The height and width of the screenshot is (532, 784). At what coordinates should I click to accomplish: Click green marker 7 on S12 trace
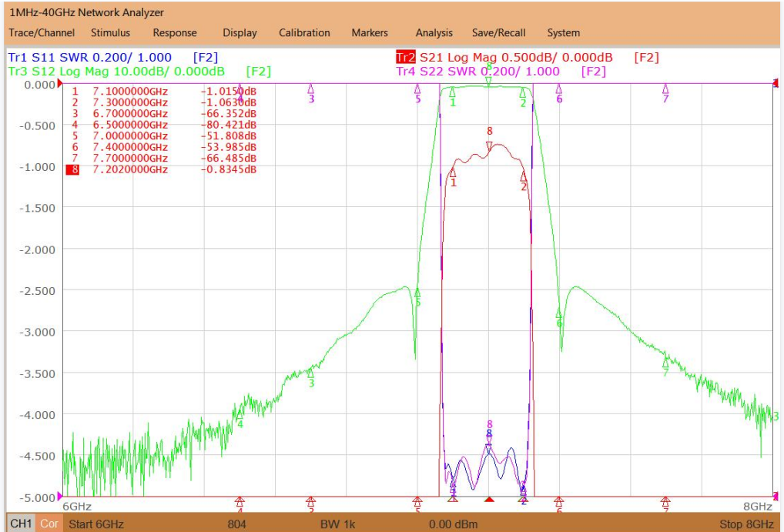(665, 363)
